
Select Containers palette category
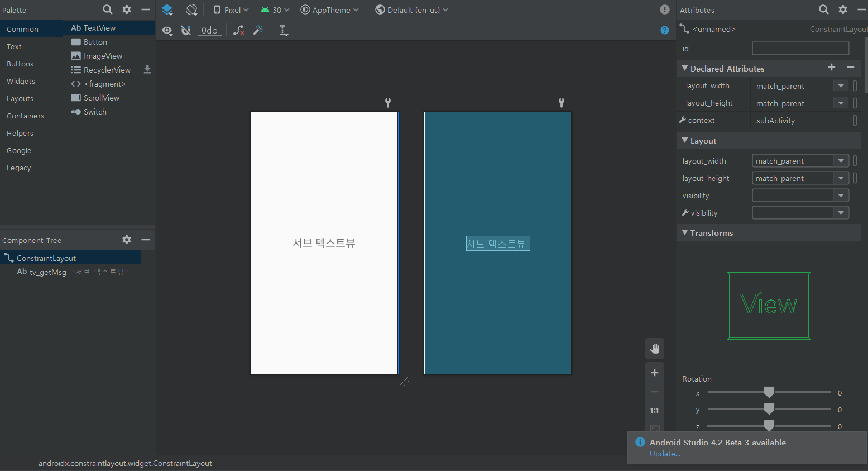31,116
